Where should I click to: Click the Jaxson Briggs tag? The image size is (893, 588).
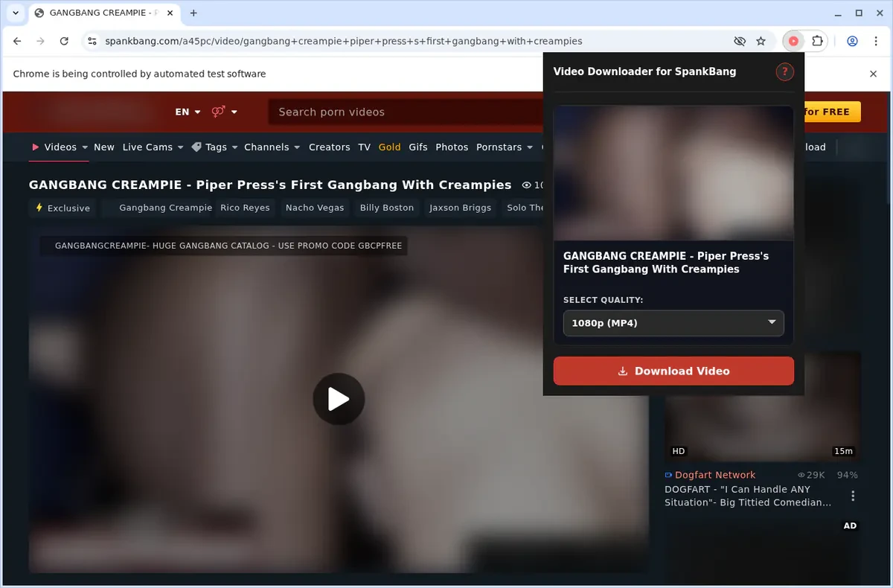[461, 208]
